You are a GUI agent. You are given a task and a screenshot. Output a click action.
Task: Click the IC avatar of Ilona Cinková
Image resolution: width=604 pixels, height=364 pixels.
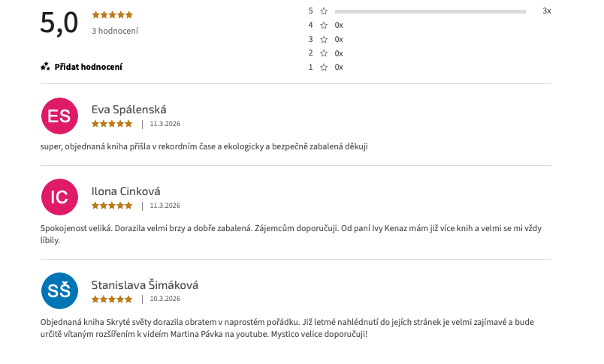59,197
